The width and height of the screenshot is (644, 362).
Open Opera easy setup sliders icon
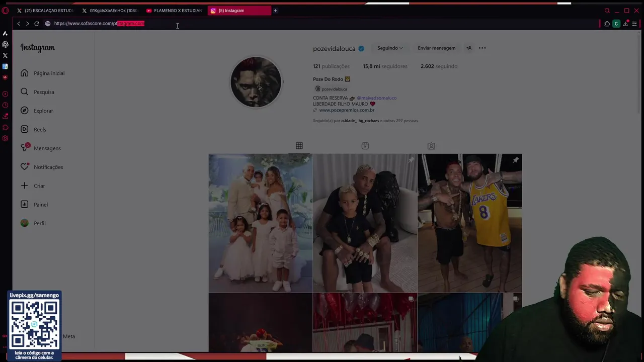click(634, 24)
